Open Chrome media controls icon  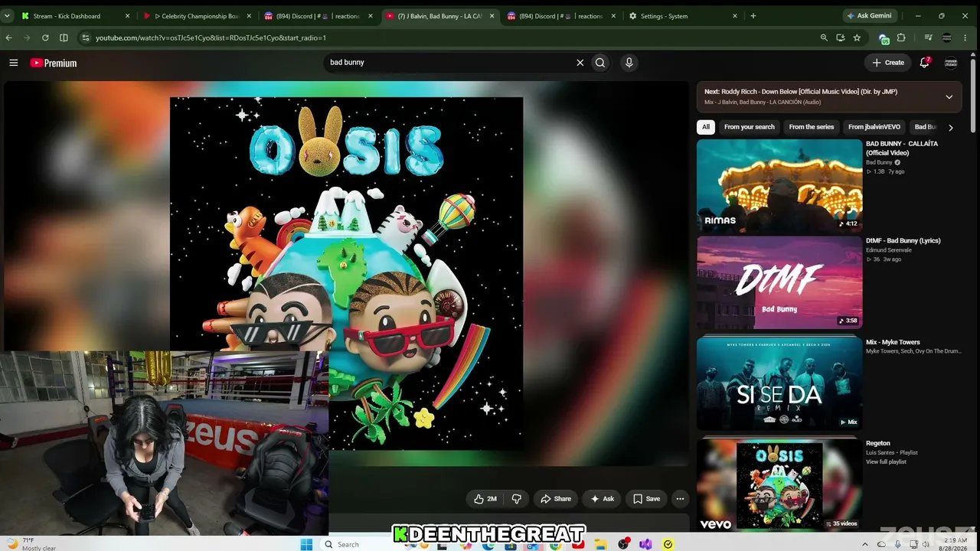(928, 37)
